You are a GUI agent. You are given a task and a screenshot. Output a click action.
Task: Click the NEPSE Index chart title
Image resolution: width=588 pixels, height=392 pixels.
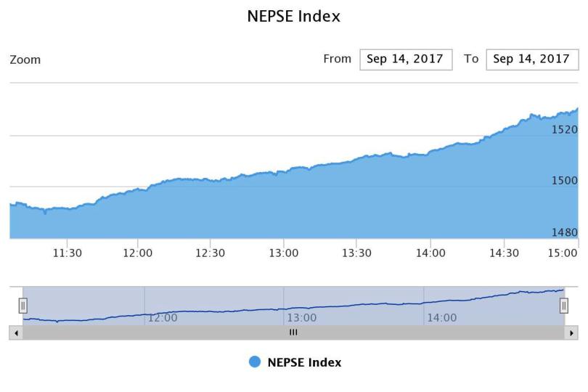(x=294, y=16)
